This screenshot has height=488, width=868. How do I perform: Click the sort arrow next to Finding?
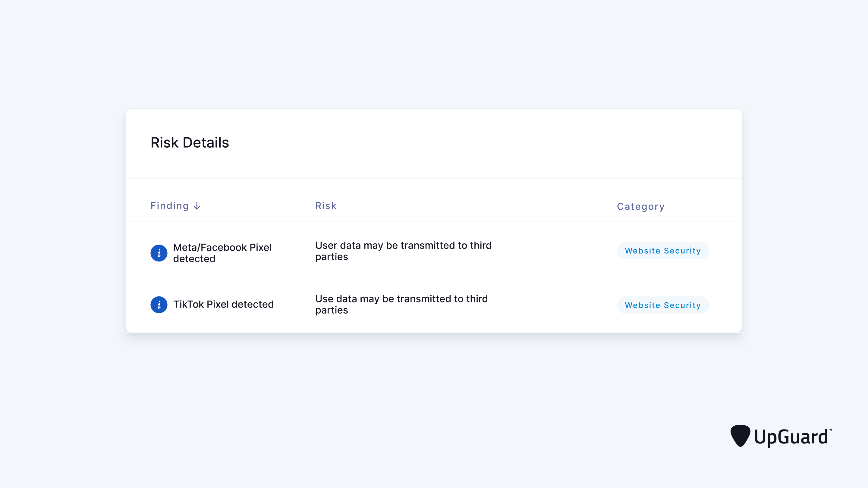(197, 206)
